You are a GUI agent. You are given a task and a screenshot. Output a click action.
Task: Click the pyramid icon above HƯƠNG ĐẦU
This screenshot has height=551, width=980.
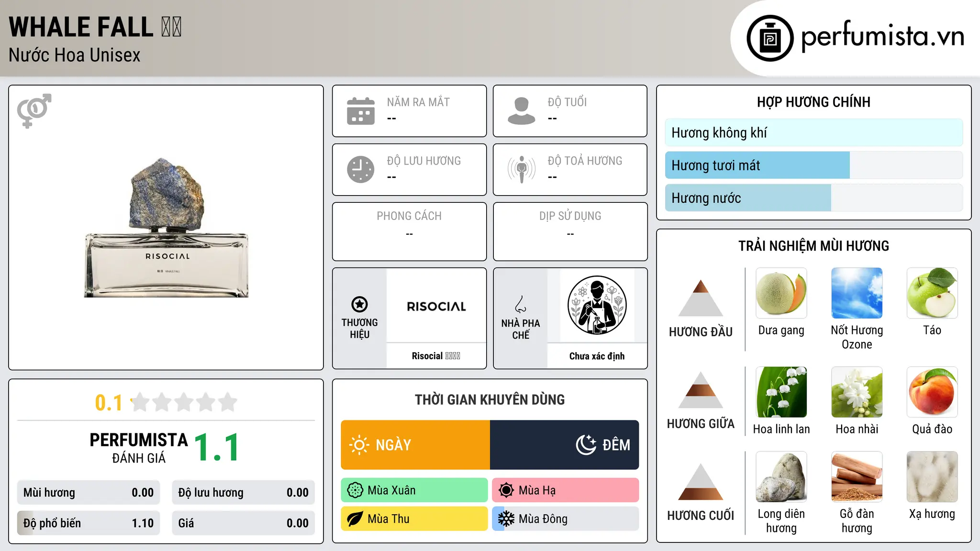point(701,298)
